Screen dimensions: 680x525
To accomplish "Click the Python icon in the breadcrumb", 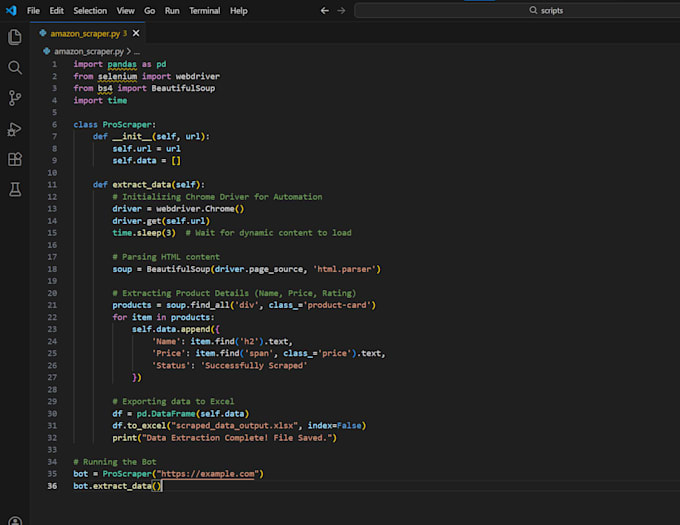I will click(47, 51).
